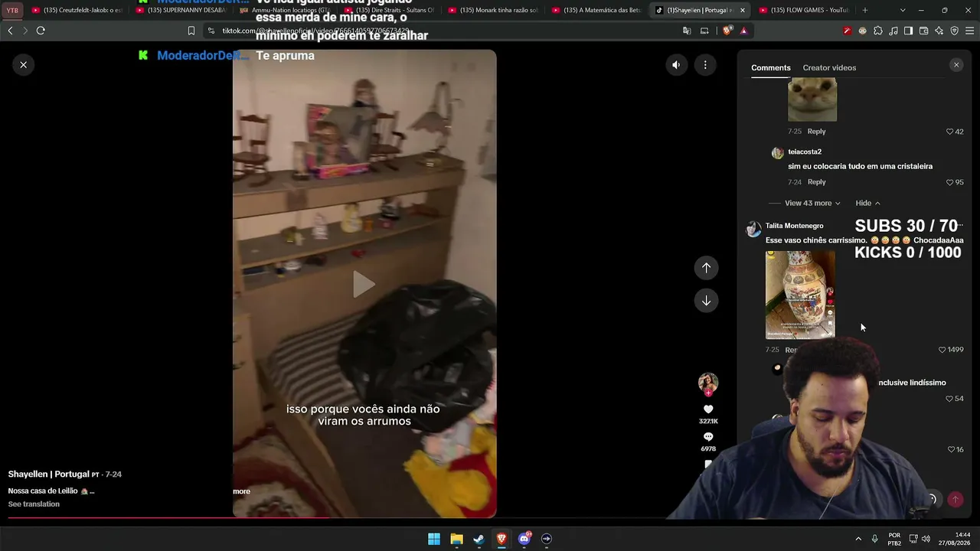Switch to the Dire Straits tab

390,10
